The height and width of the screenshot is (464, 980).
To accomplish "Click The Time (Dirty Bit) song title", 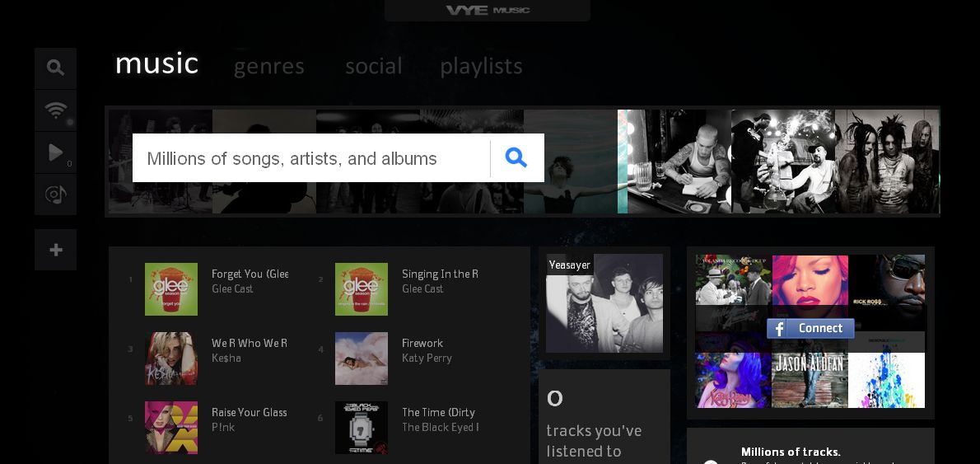I will [439, 413].
